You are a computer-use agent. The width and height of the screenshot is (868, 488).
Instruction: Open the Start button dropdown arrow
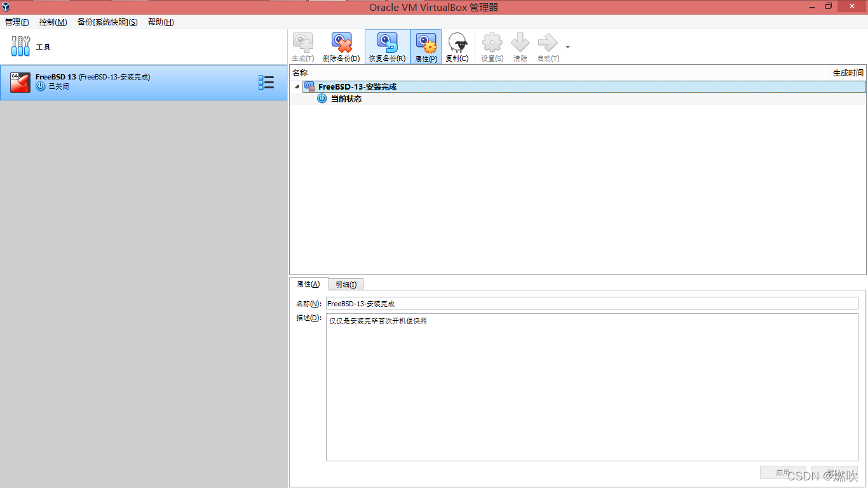(567, 47)
